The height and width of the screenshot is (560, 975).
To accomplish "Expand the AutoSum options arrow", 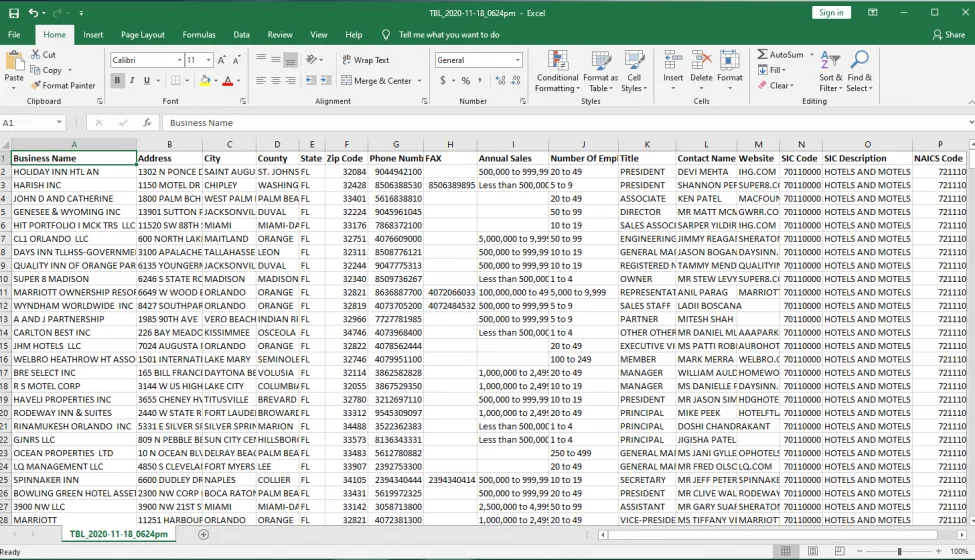I will (x=811, y=55).
